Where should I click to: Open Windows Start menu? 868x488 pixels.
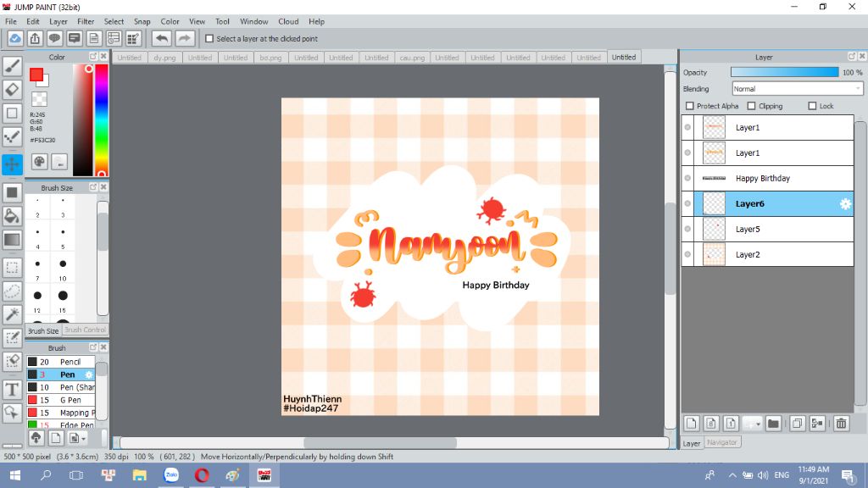tap(15, 475)
